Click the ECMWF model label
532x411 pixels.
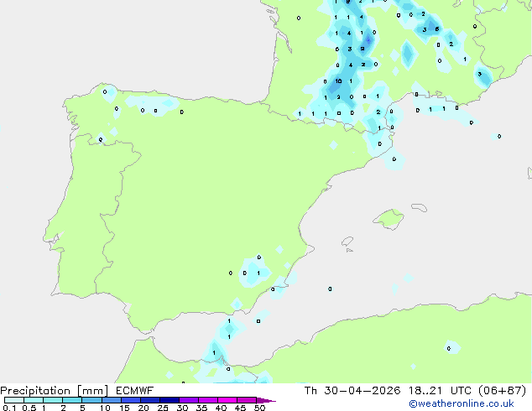pyautogui.click(x=135, y=391)
